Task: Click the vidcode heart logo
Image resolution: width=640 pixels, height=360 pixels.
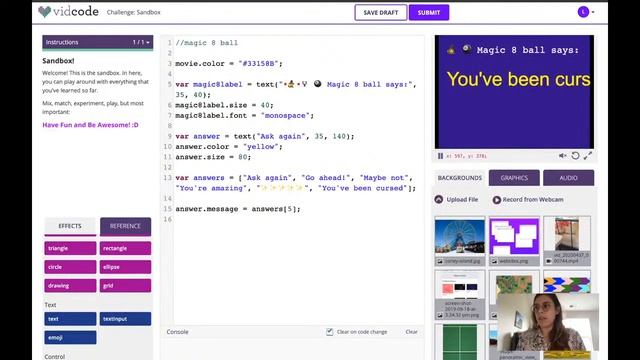Action: click(x=44, y=11)
